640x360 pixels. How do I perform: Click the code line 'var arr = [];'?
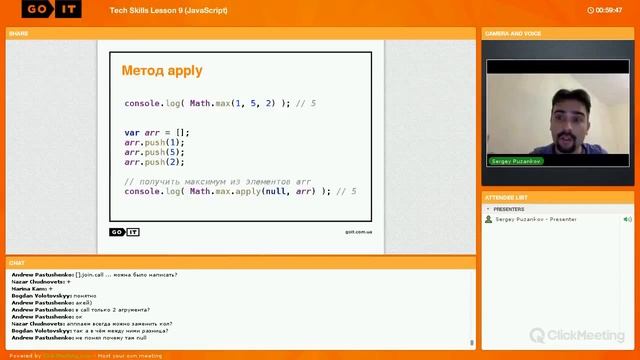pos(157,133)
